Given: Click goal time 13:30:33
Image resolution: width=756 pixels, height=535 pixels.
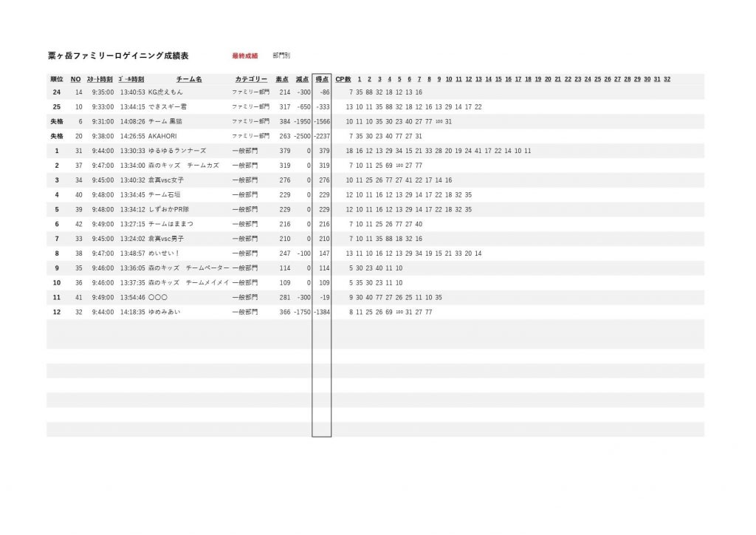Looking at the screenshot, I should (133, 151).
